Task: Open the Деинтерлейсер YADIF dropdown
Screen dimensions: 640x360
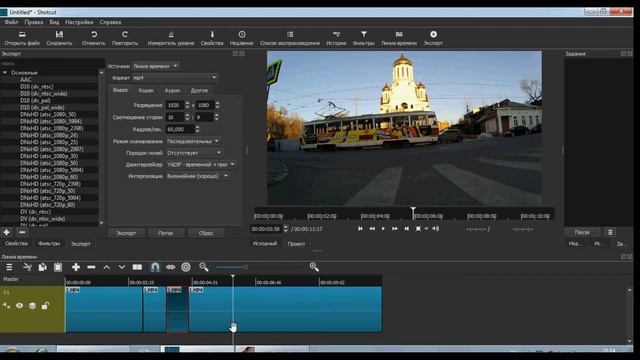Action: [201, 164]
